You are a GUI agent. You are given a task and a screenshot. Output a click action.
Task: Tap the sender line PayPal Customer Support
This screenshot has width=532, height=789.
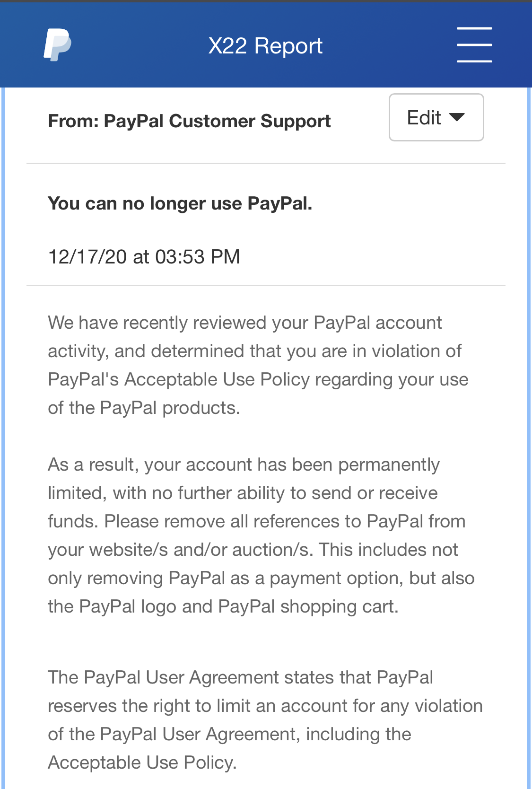(x=189, y=121)
